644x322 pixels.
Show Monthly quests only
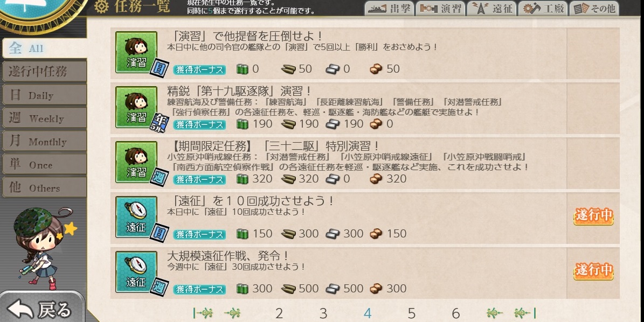pos(44,142)
